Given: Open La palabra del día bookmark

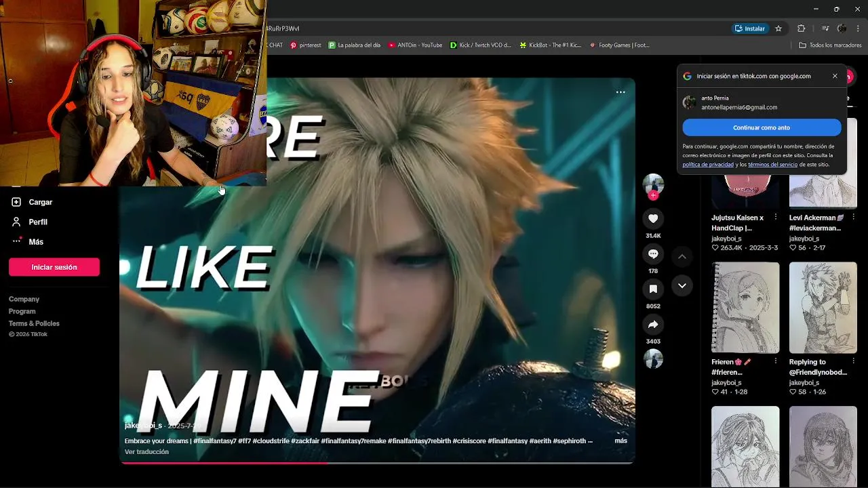Looking at the screenshot, I should click(x=355, y=45).
